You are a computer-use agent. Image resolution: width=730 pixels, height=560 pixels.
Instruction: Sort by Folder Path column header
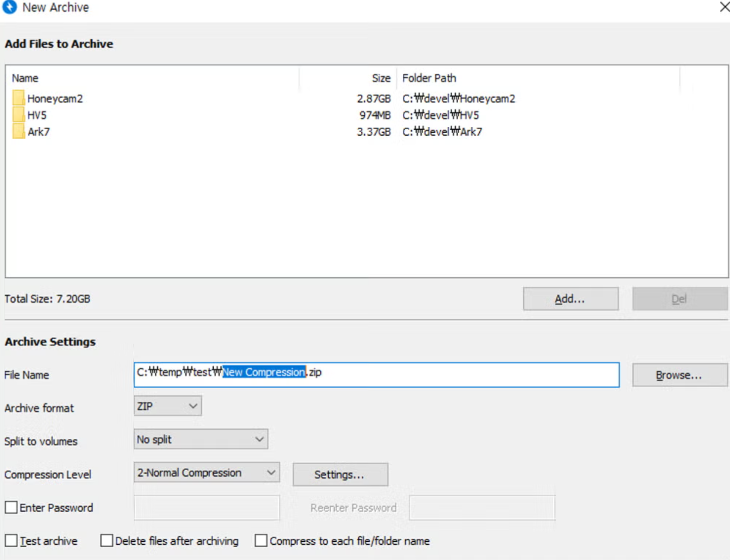click(429, 78)
